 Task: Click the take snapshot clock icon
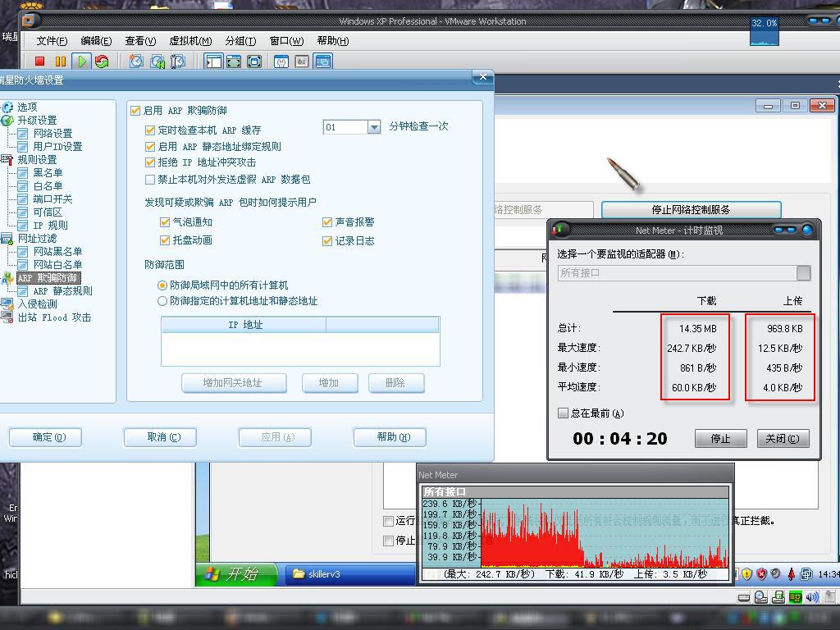(136, 61)
